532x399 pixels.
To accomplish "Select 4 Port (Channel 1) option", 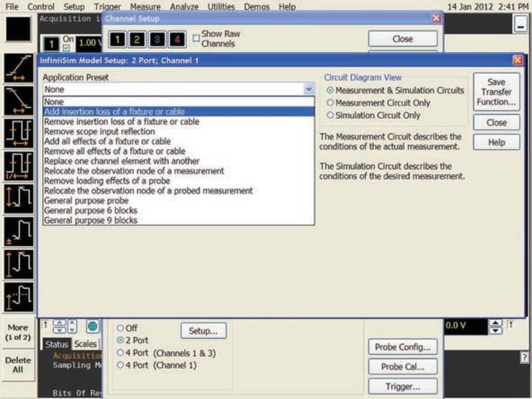I will (157, 366).
